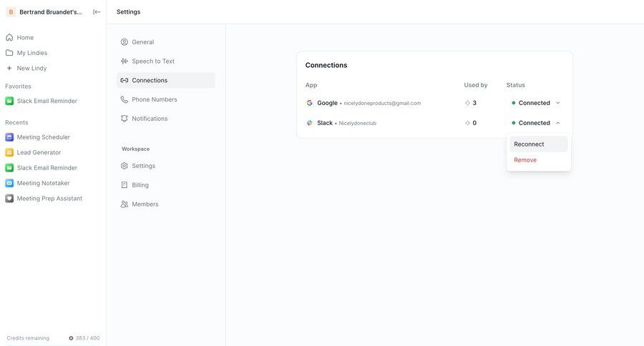
Task: Click the Google used-by count 3
Action: tap(474, 103)
